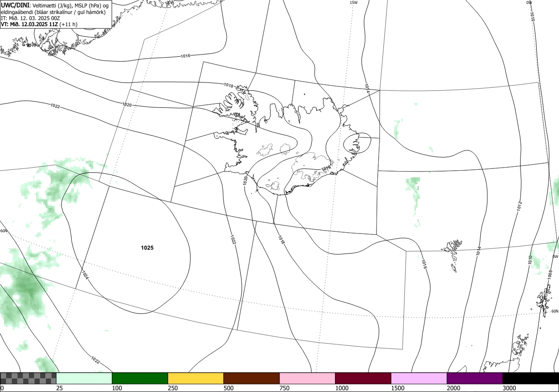Select the dark maroon 1000–1500 legend swatch
The height and width of the screenshot is (392, 559).
[363, 378]
